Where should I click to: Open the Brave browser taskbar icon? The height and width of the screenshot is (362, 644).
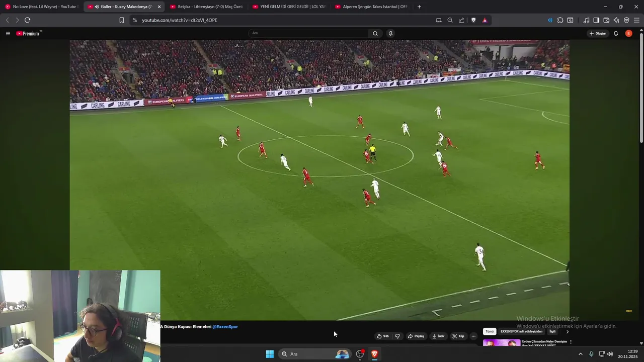(x=374, y=354)
